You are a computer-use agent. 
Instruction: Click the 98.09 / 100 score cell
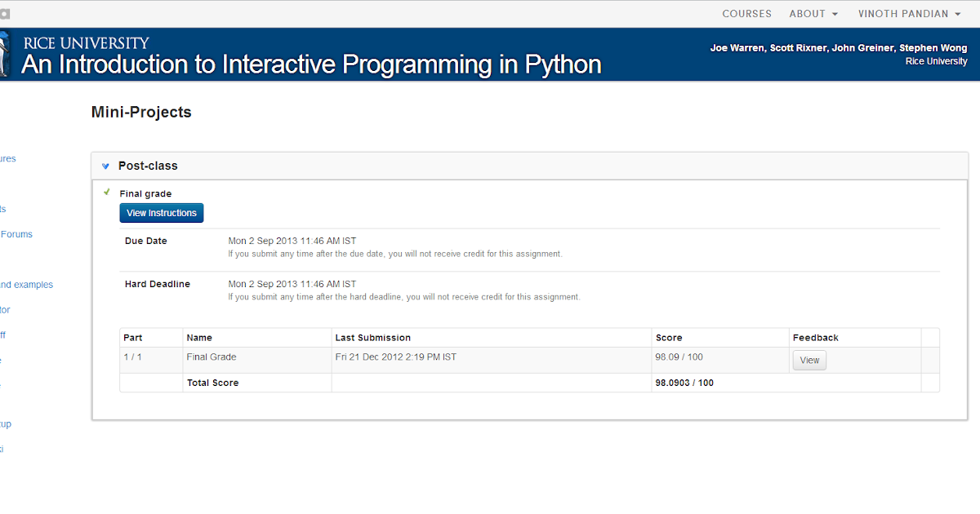click(679, 357)
